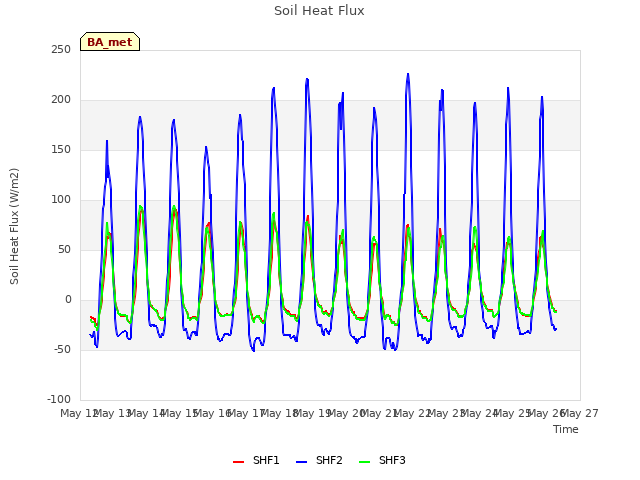Click the Soil Heat Flux (W/m2) axis label
The image size is (640, 480).
point(14,226)
